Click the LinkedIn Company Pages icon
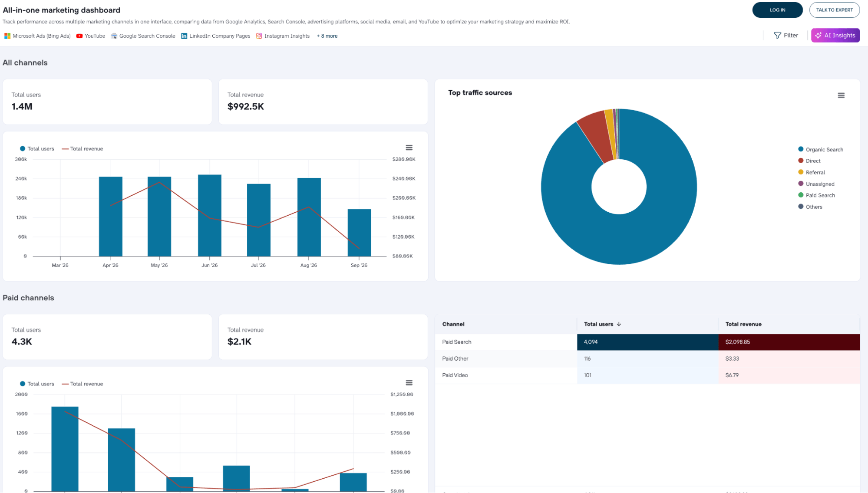The height and width of the screenshot is (493, 868). (x=184, y=36)
